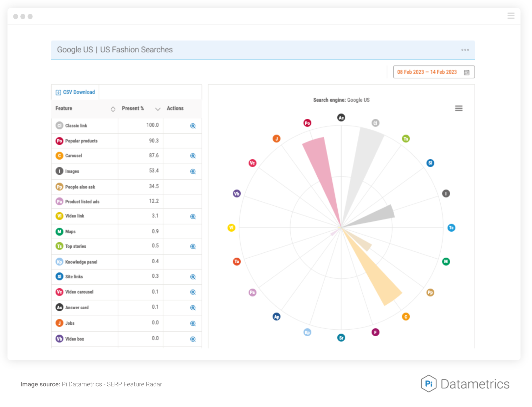Click the J Jobs radar marker
Image resolution: width=532 pixels, height=407 pixels.
(x=277, y=139)
